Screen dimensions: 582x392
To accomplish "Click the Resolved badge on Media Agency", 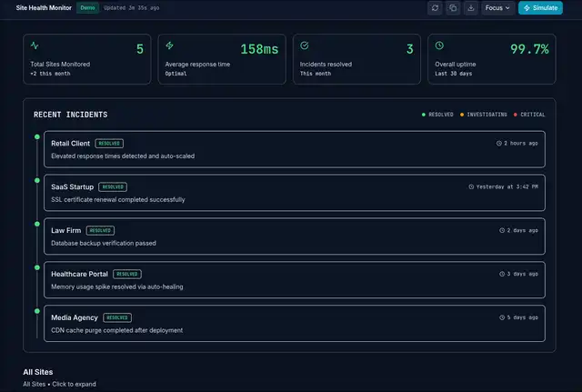I will [x=117, y=317].
